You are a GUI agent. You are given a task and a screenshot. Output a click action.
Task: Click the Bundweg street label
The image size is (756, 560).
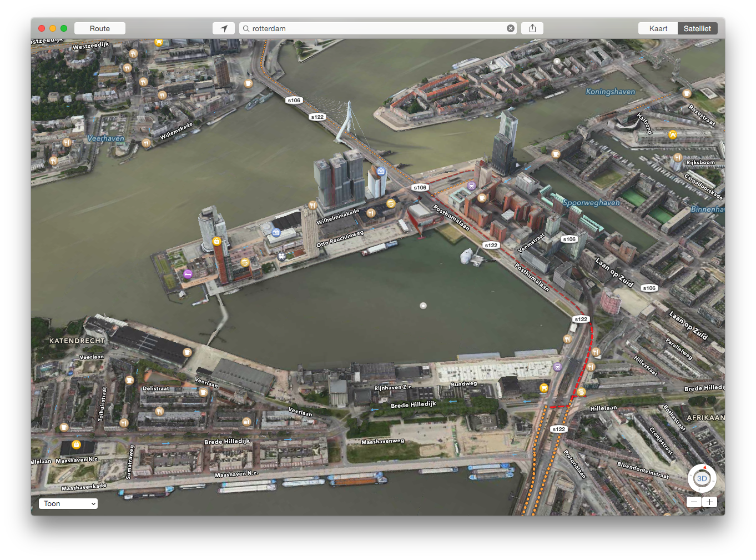(463, 384)
